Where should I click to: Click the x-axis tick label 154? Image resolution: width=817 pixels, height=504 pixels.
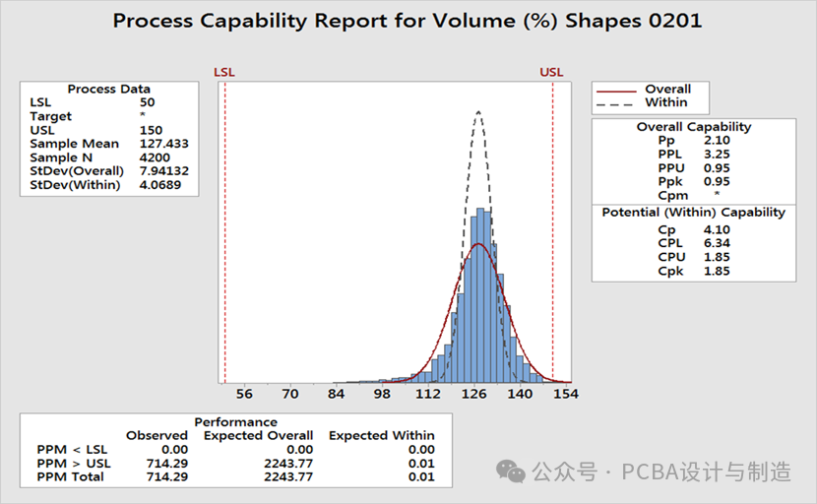566,394
